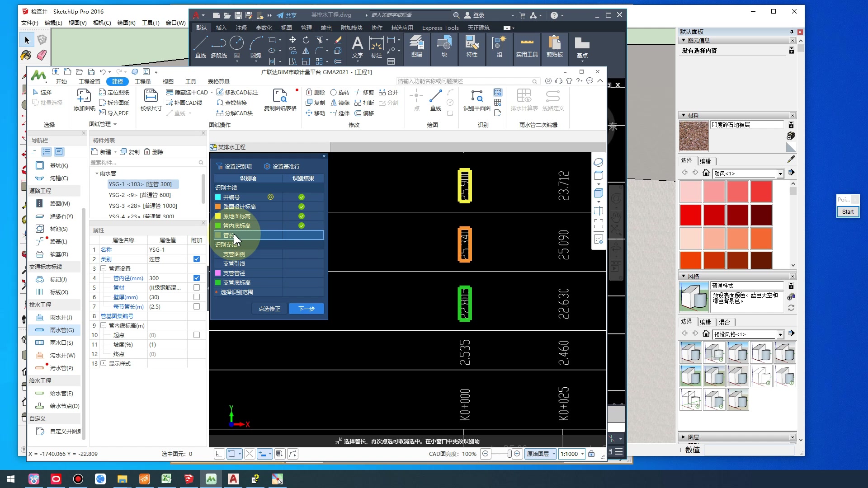Pick the bright red color swatch

coord(691,215)
